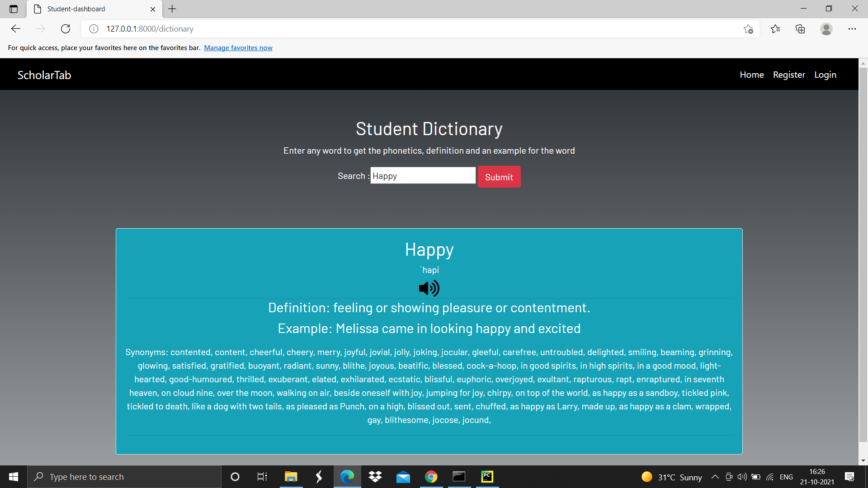Open File Explorer from the taskbar

[x=291, y=477]
